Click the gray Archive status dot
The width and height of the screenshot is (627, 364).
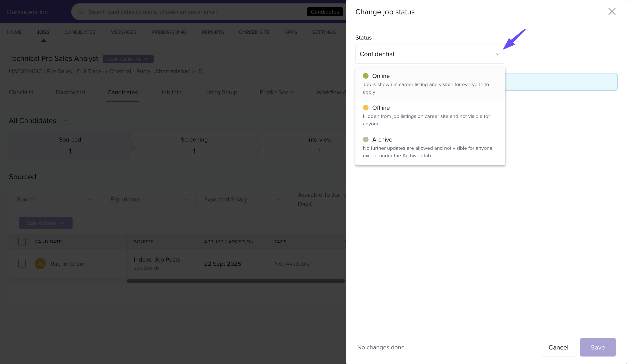pos(365,139)
